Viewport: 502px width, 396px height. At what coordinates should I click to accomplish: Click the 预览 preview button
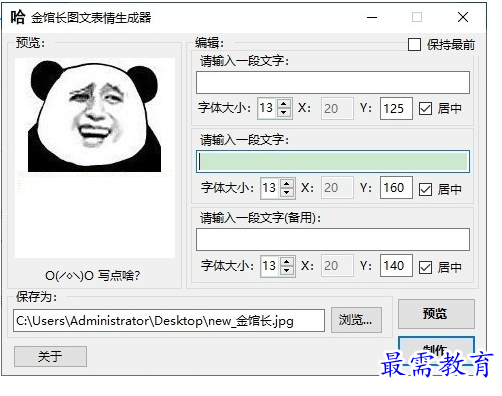[436, 313]
